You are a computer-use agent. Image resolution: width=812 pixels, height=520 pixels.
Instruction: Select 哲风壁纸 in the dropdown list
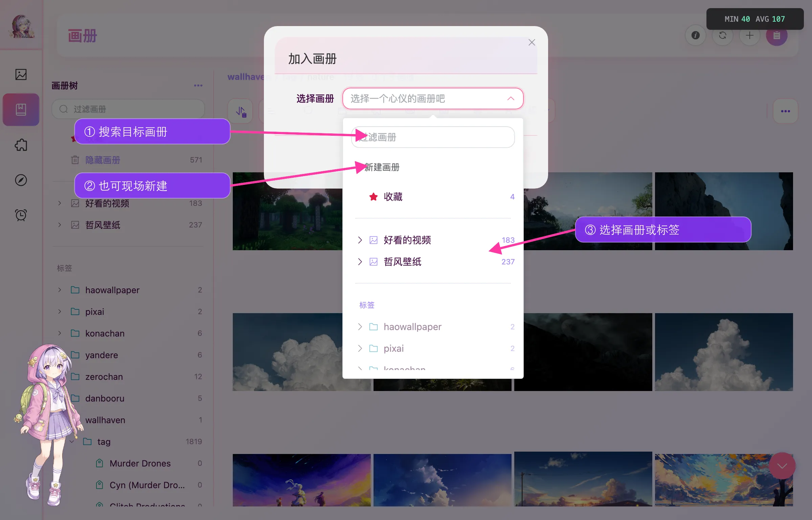[433, 262]
